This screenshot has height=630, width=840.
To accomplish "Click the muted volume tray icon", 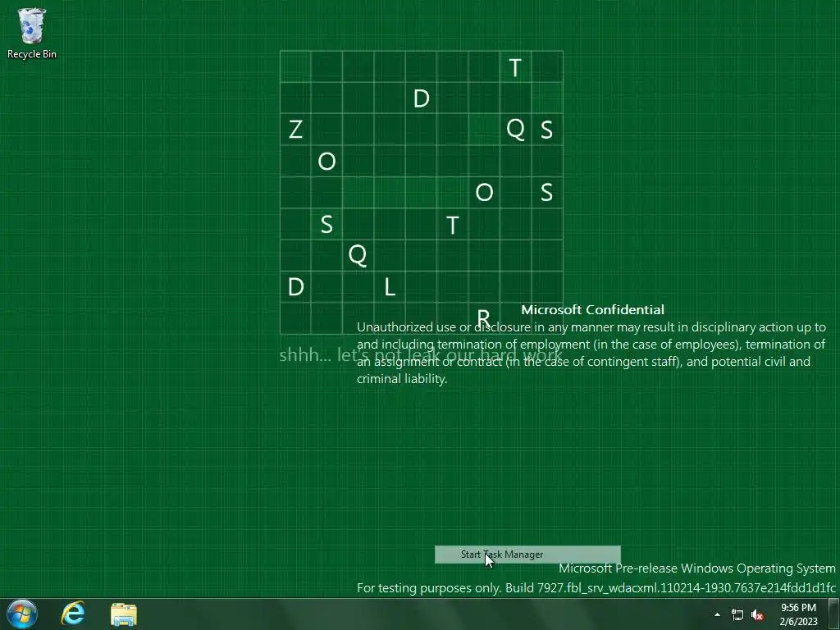I will pyautogui.click(x=757, y=615).
